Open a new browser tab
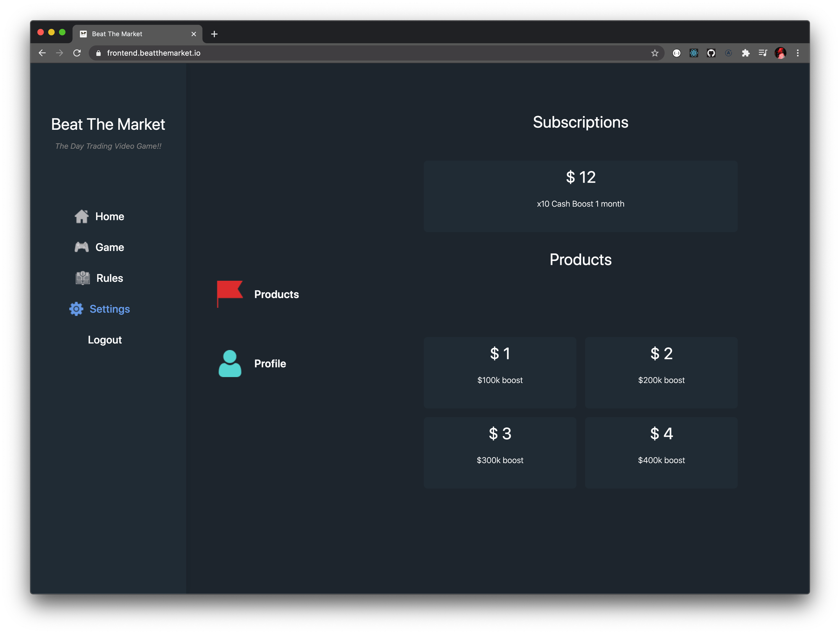840x634 pixels. [214, 34]
